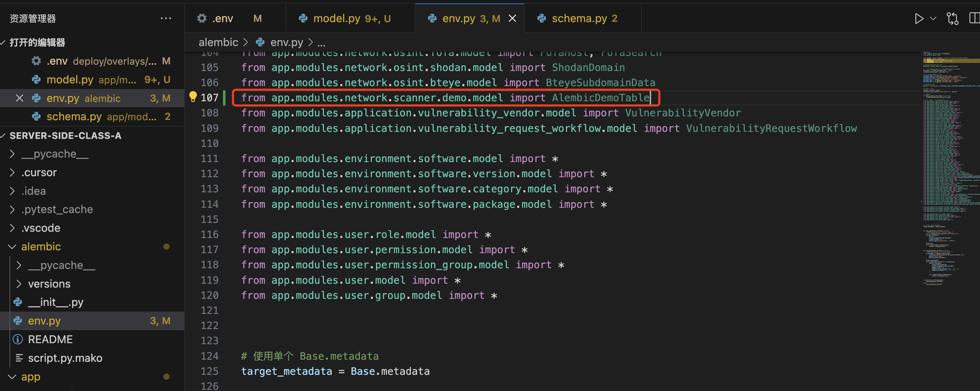The image size is (980, 391).
Task: Open changes compare icon in editor toolbar
Action: tap(952, 19)
